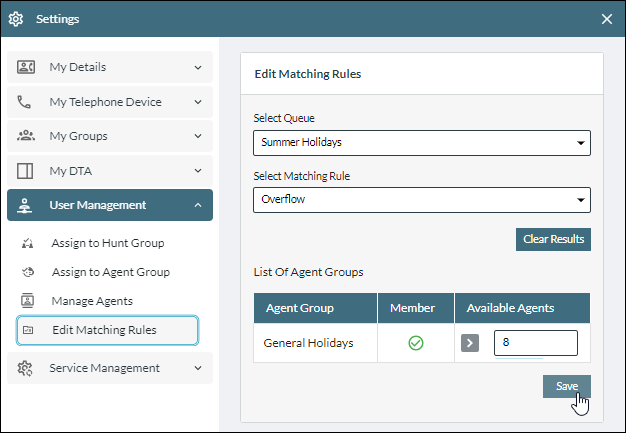Collapse the User Management section chevron

pyautogui.click(x=198, y=205)
